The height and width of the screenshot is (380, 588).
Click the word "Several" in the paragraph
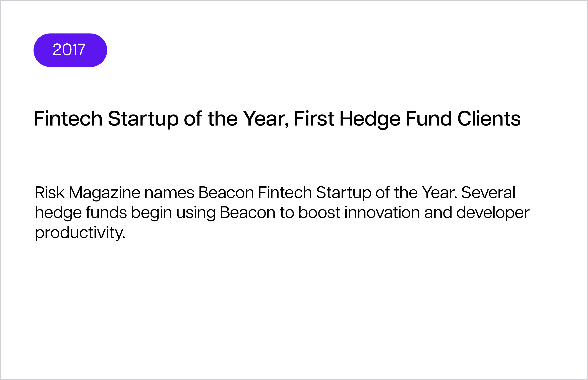488,192
